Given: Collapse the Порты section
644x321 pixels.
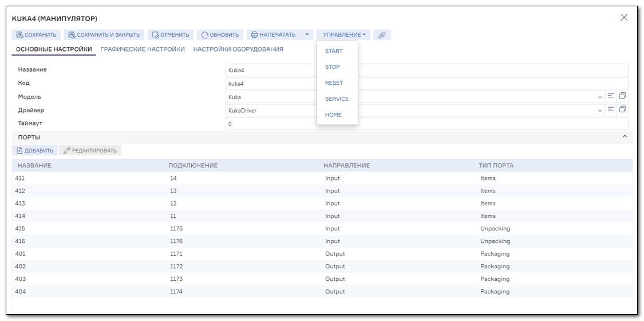Looking at the screenshot, I should coord(625,137).
